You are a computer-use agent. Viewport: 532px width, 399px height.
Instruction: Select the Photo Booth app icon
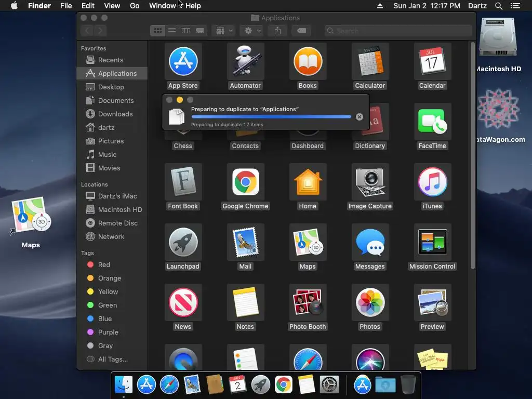click(x=308, y=302)
